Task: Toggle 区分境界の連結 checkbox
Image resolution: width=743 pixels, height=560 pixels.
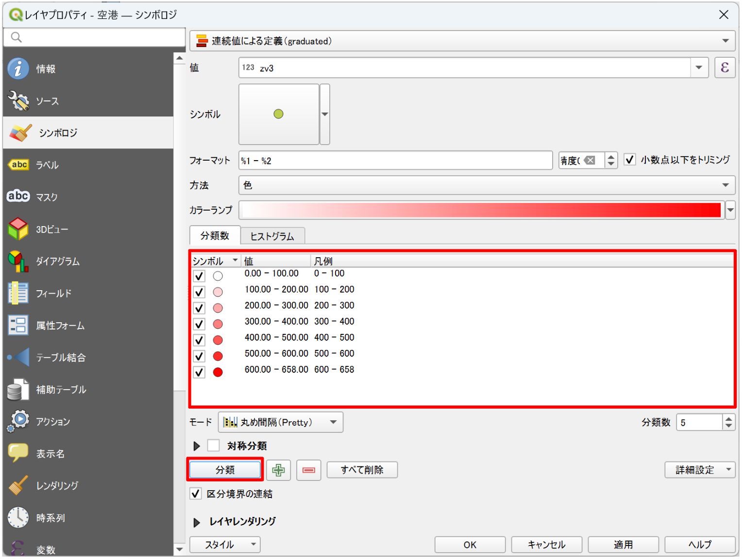Action: [x=195, y=494]
